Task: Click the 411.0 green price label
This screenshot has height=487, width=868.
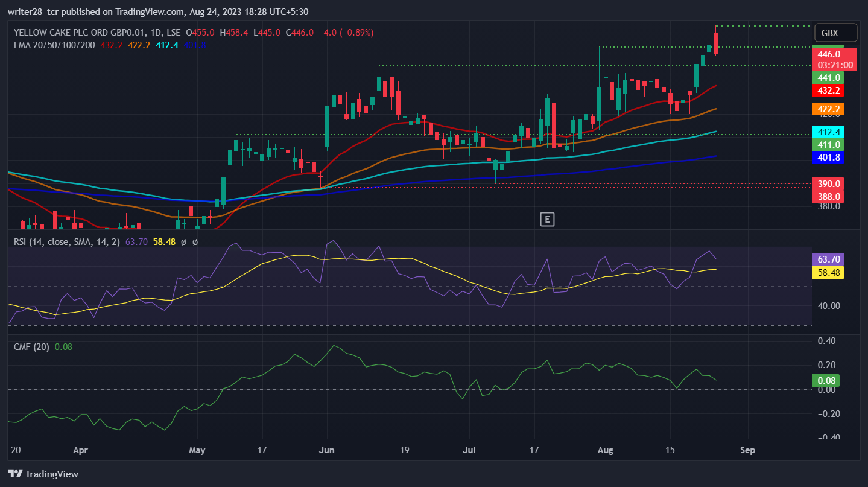Action: pos(828,144)
